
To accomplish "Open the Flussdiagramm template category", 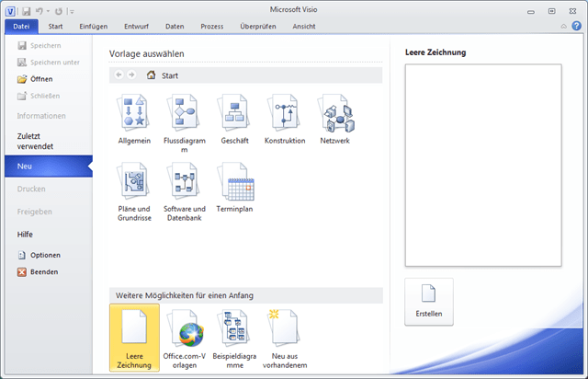I will tap(184, 123).
